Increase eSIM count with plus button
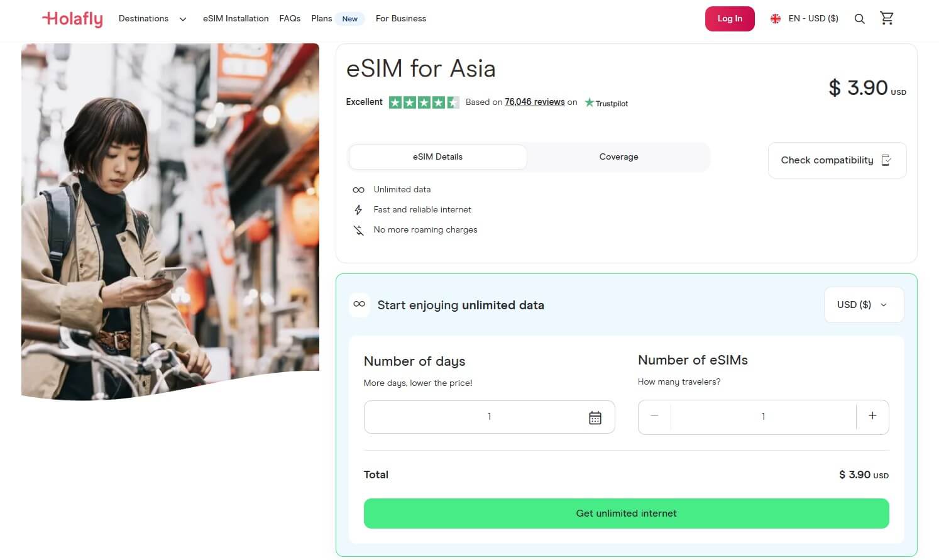 (872, 416)
